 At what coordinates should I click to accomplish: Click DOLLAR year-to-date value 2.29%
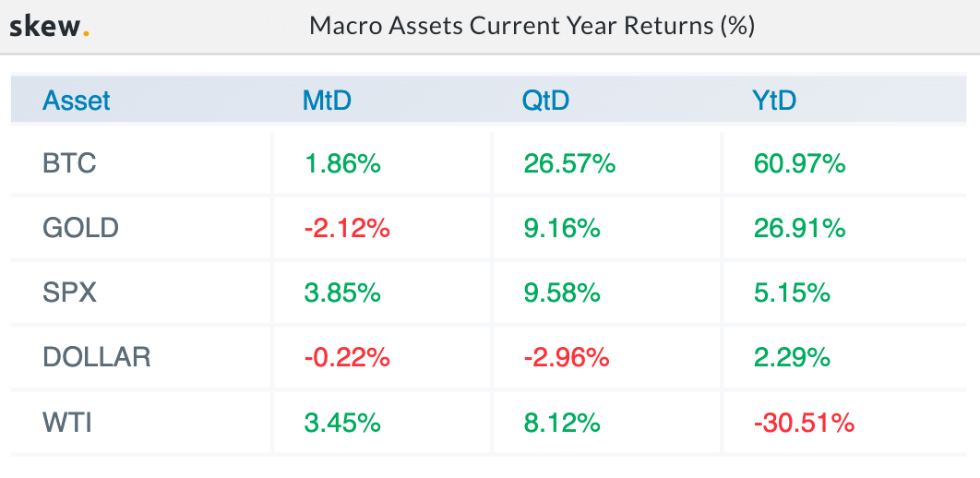(792, 357)
